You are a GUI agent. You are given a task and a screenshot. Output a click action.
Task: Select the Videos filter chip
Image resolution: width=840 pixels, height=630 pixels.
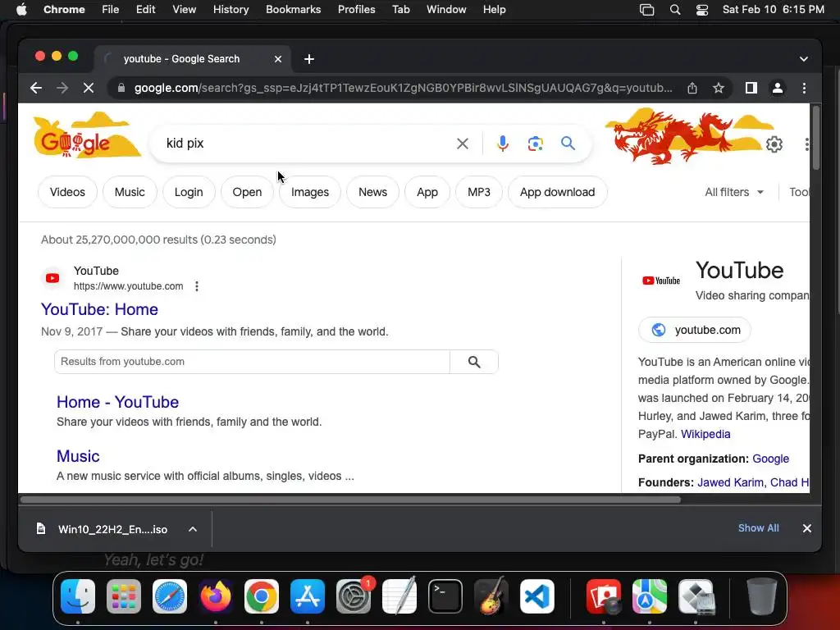pyautogui.click(x=67, y=192)
